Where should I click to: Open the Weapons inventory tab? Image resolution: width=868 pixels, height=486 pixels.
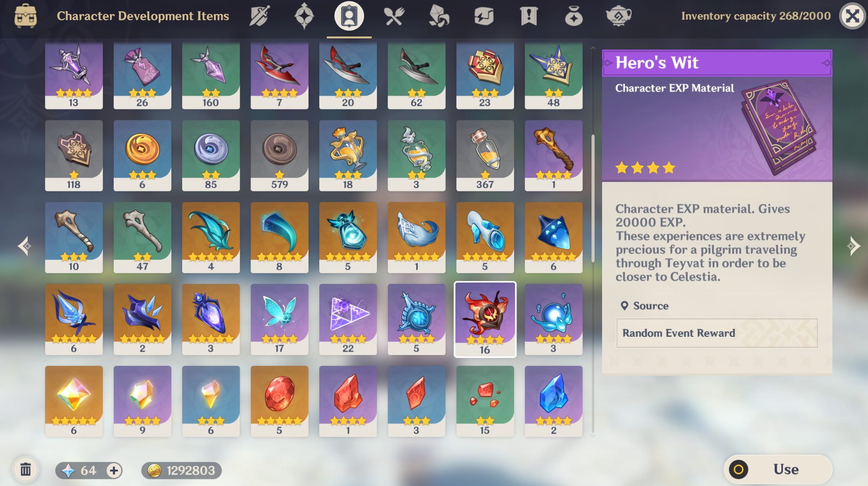coord(259,16)
